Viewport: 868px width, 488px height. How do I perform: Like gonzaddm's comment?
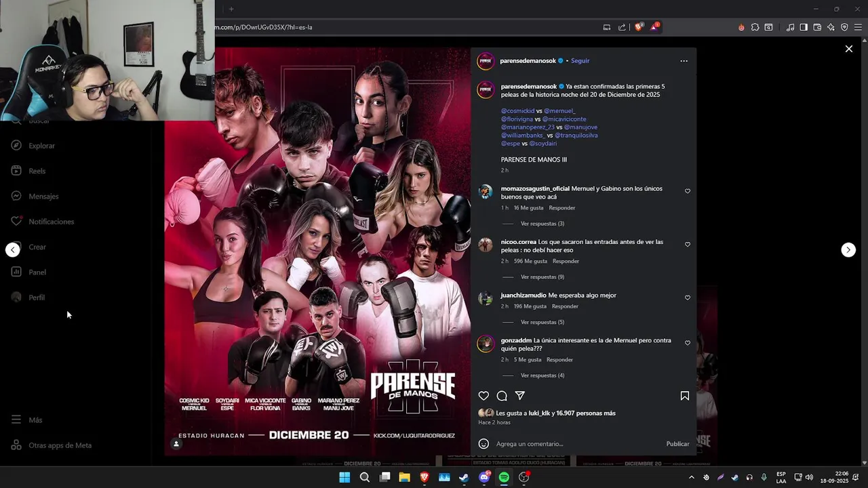tap(688, 344)
